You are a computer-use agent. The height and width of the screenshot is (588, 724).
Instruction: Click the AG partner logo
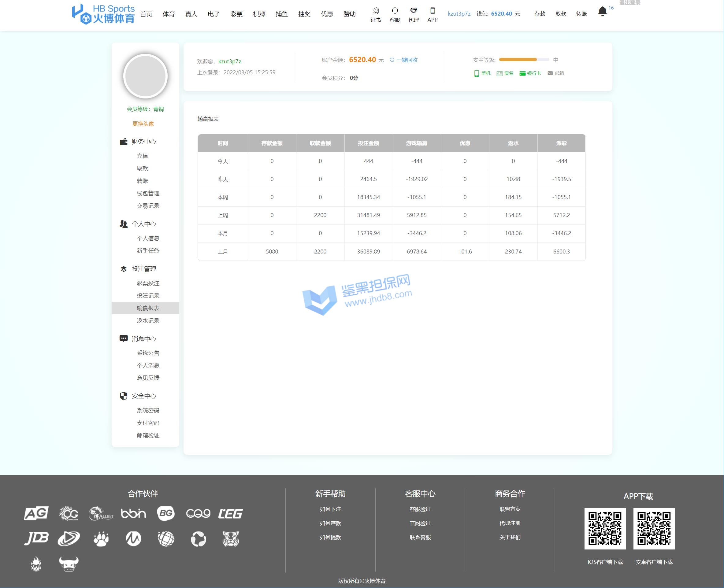coord(36,513)
